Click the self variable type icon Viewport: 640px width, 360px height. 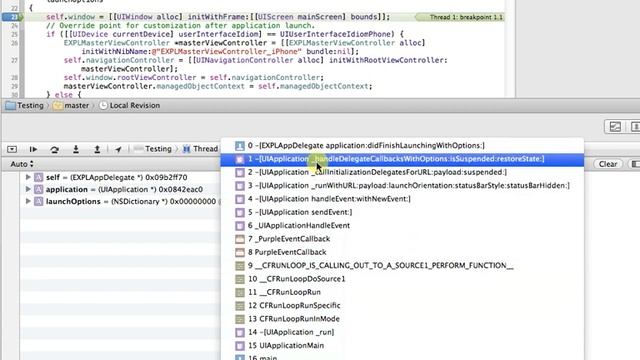click(x=38, y=177)
